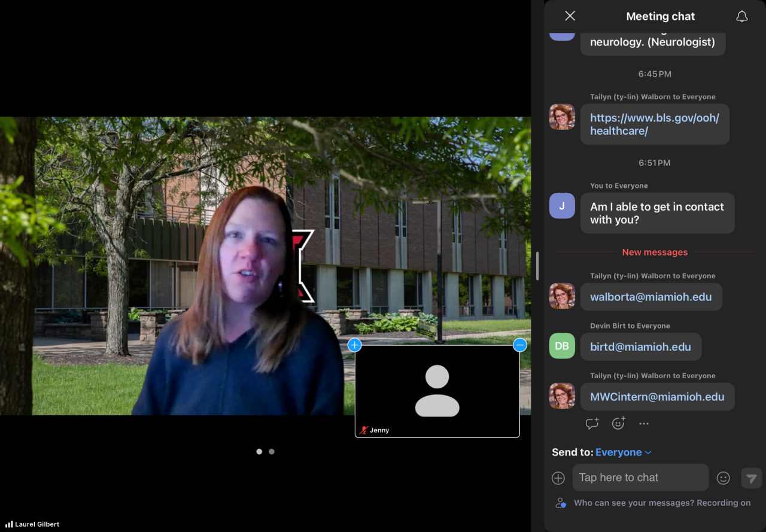
Task: Reply to message with the thread icon
Action: [x=592, y=424]
